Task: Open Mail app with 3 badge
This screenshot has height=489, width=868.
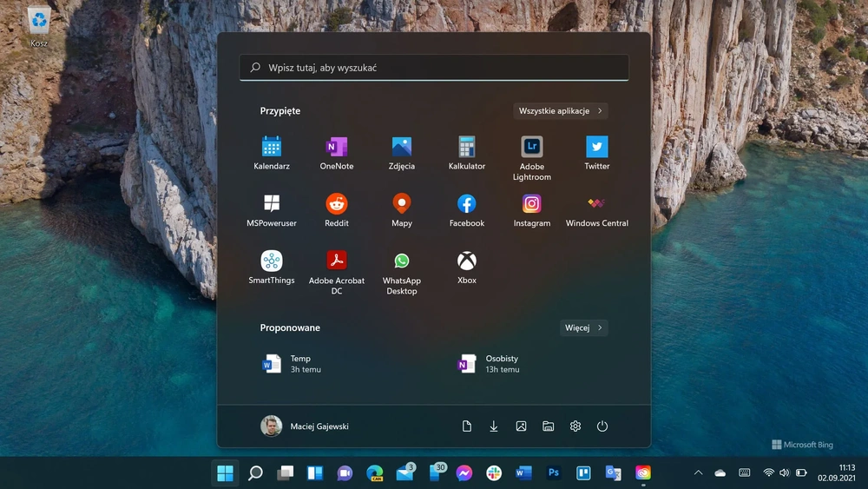Action: pos(405,472)
